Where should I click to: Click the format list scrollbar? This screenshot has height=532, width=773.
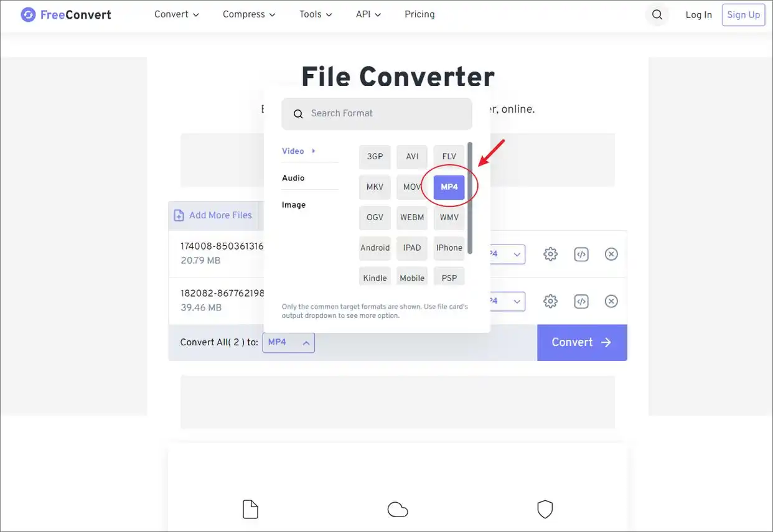click(x=470, y=198)
